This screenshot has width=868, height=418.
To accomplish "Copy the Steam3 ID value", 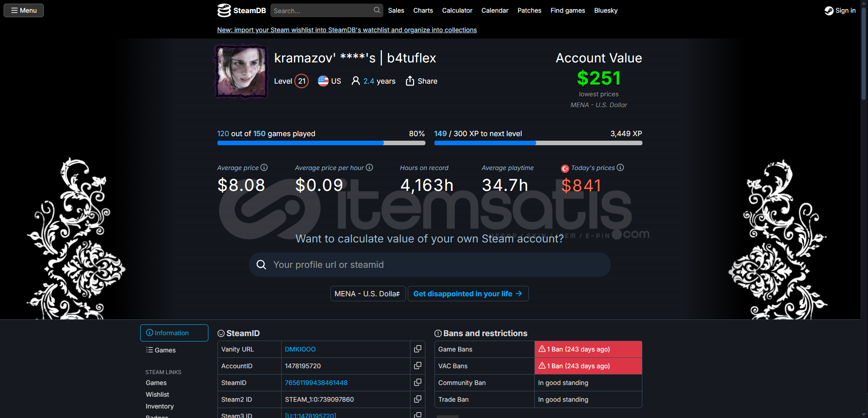I will point(418,414).
